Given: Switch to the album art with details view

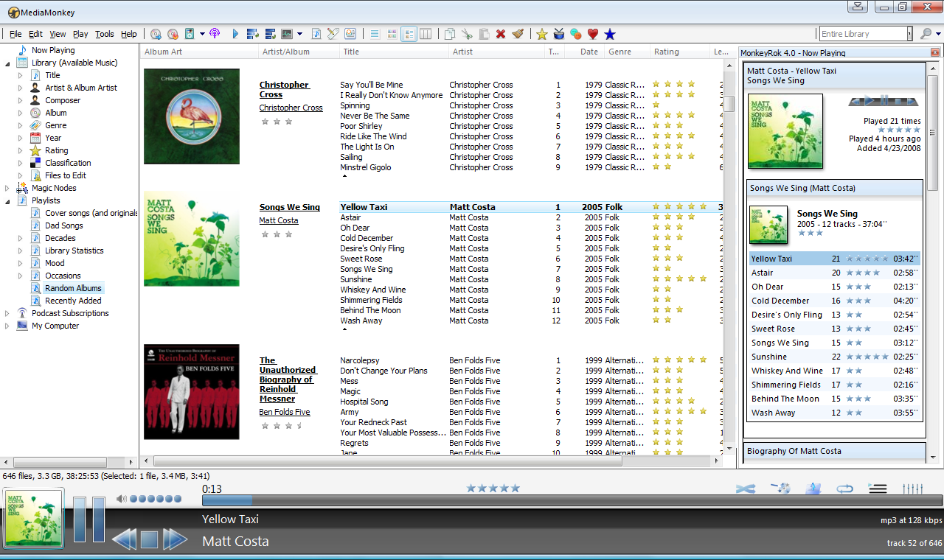Looking at the screenshot, I should tap(409, 34).
